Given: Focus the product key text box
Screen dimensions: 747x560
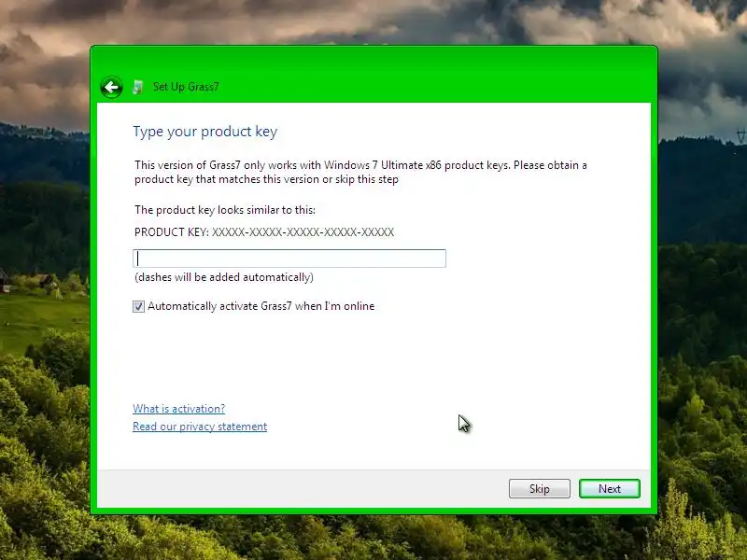Looking at the screenshot, I should [289, 259].
